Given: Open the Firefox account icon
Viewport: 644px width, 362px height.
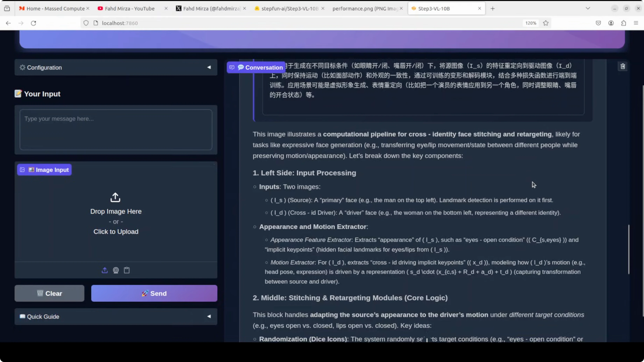Looking at the screenshot, I should pyautogui.click(x=611, y=23).
